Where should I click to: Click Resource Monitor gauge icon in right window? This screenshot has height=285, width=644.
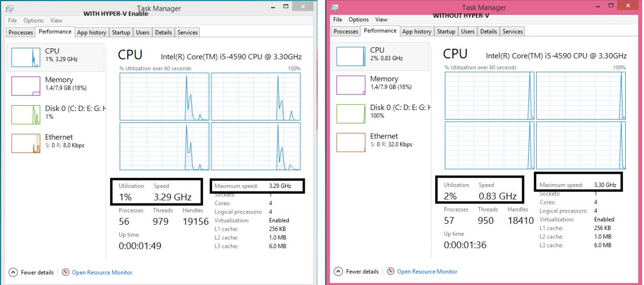coord(391,271)
